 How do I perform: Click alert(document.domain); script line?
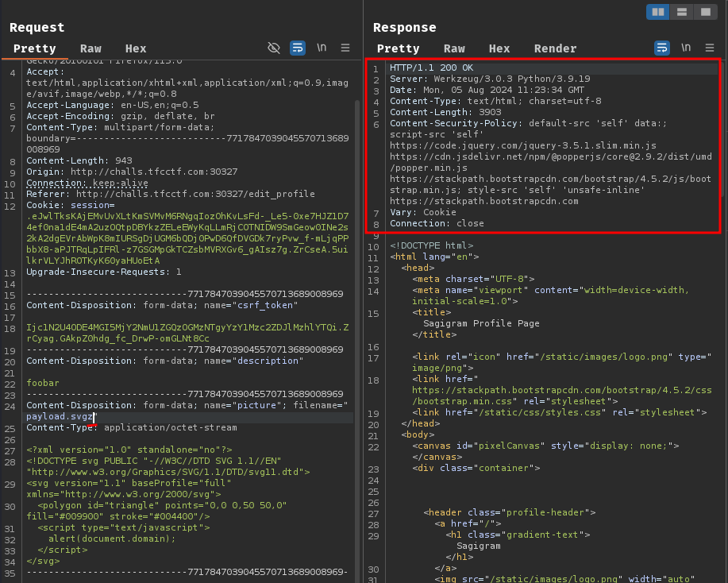112,539
